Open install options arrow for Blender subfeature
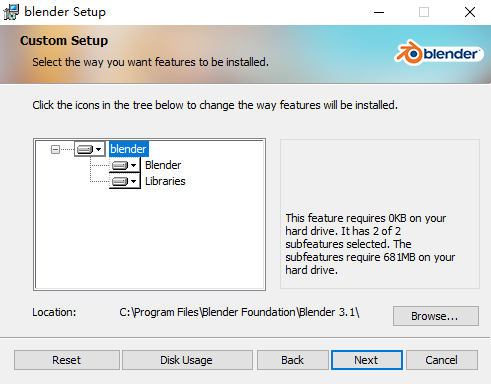This screenshot has width=491, height=384. pyautogui.click(x=133, y=165)
